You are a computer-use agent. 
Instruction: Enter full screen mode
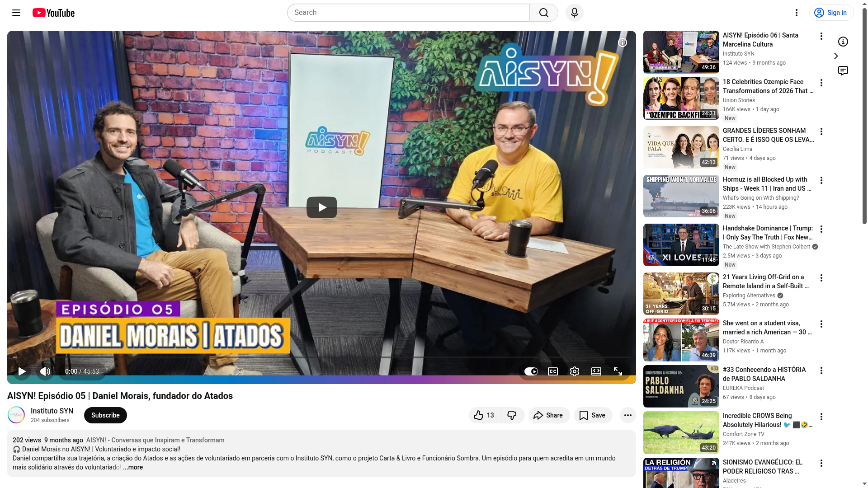coord(618,371)
